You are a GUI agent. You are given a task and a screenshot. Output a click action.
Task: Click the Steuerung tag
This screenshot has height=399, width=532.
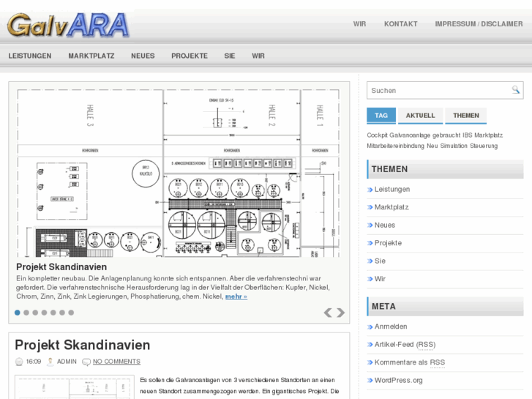coord(484,146)
